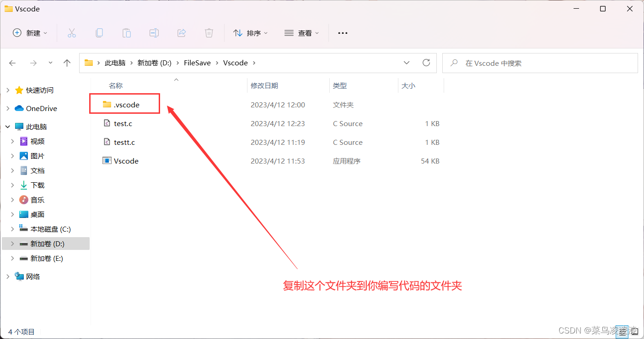This screenshot has height=339, width=644.
Task: Expand address bar history dropdown
Action: tap(407, 63)
